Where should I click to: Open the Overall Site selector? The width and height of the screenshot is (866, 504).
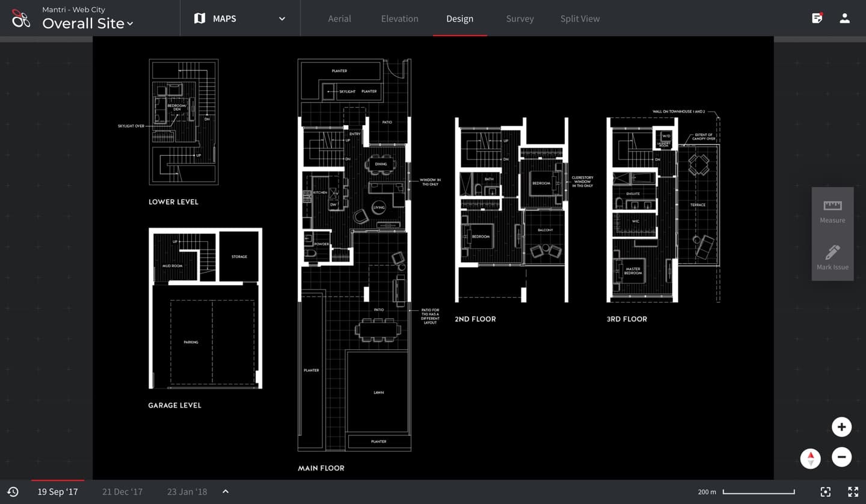coord(88,23)
